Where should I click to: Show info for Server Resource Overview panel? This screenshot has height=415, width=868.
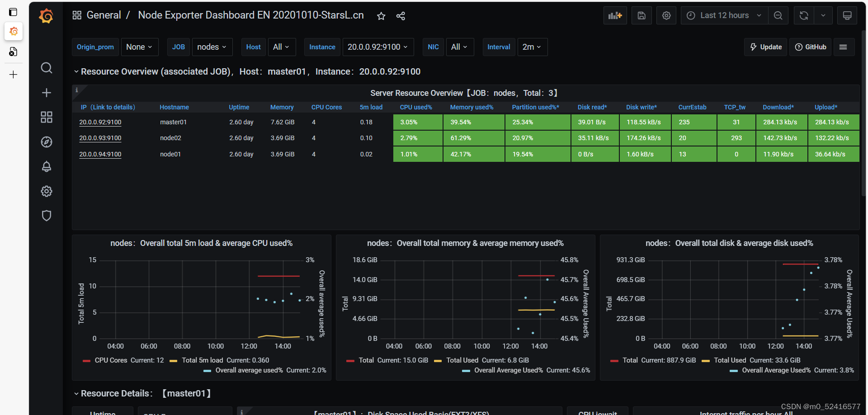click(x=77, y=90)
